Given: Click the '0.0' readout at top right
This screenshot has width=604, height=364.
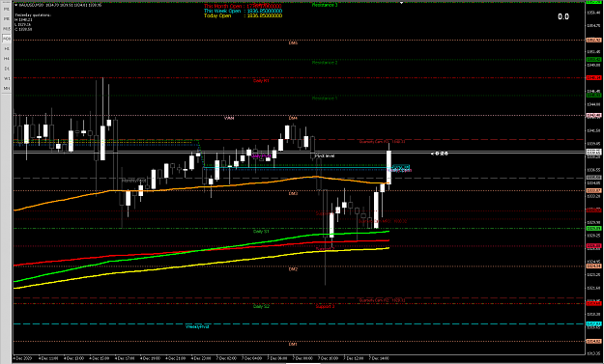Looking at the screenshot, I should coord(563,16).
